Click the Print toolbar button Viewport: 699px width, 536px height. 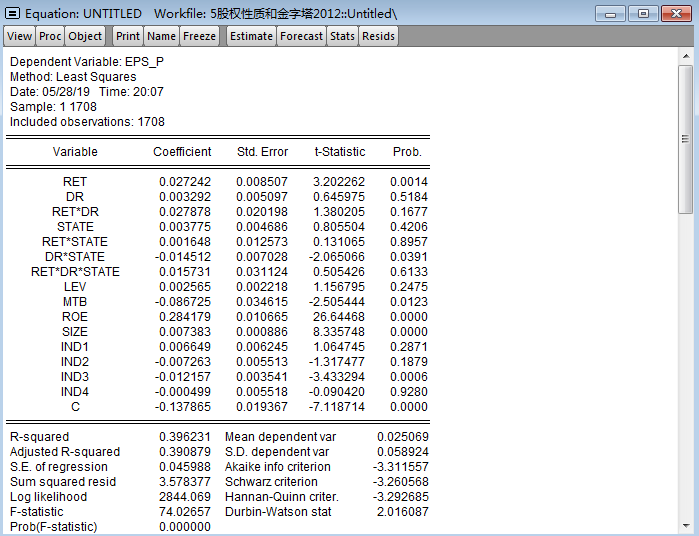click(128, 36)
